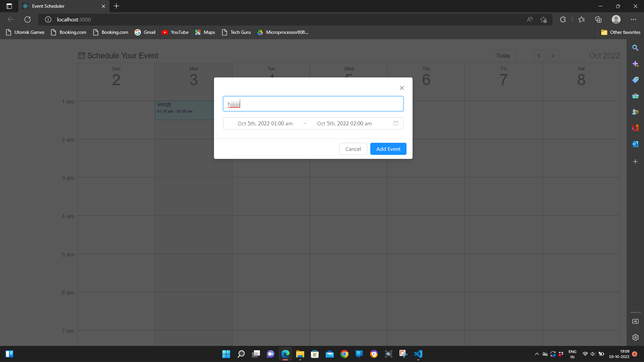The height and width of the screenshot is (362, 644).
Task: Open the Settings and more menu
Action: [634, 19]
